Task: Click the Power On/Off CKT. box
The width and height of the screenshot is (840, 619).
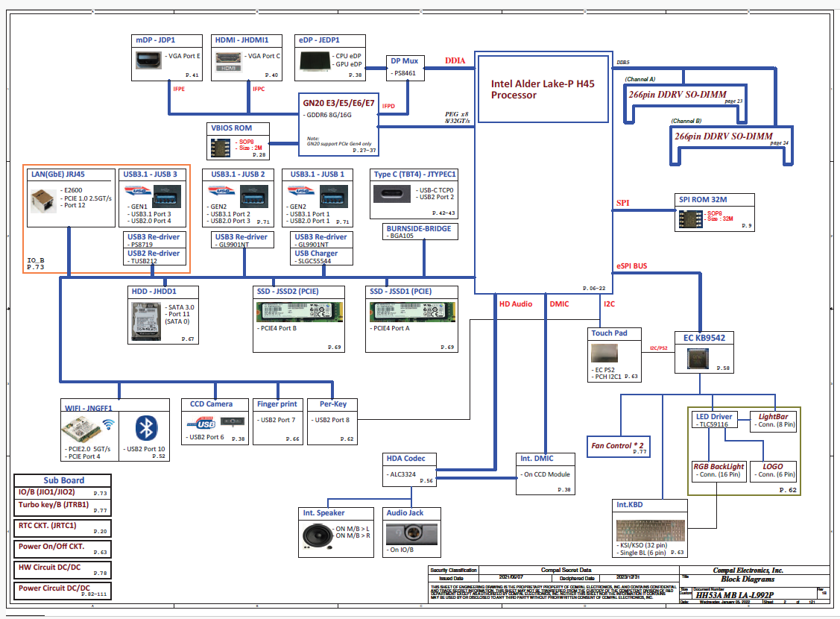Action: pos(63,549)
